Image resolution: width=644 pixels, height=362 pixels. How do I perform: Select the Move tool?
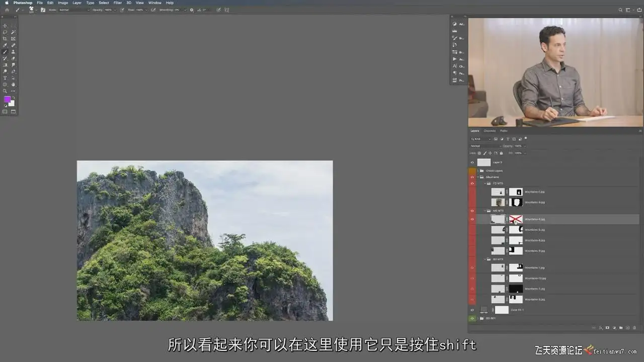pyautogui.click(x=5, y=26)
